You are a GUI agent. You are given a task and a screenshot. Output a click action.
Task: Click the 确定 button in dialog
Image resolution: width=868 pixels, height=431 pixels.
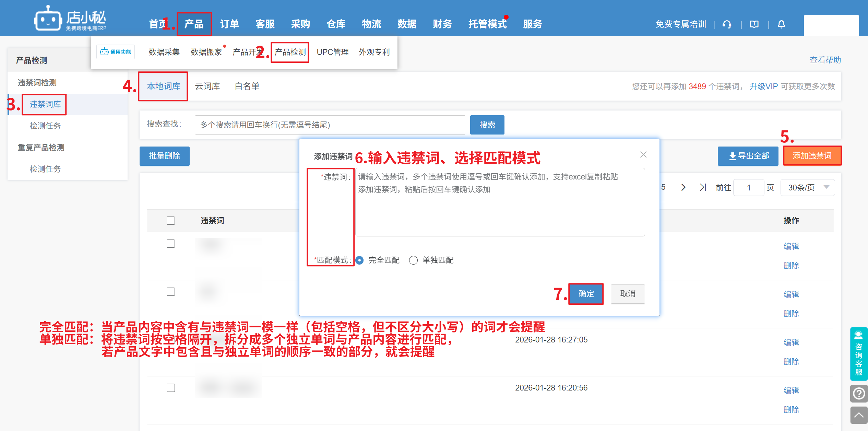click(x=586, y=294)
